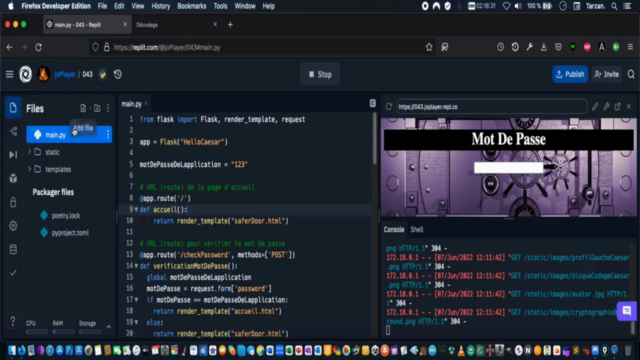Open the search icon in Replit header

click(631, 74)
